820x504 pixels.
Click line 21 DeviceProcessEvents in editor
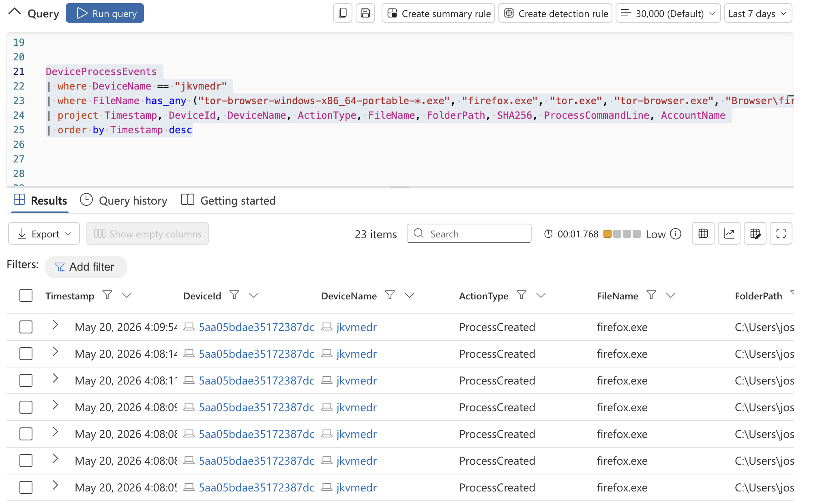click(101, 72)
